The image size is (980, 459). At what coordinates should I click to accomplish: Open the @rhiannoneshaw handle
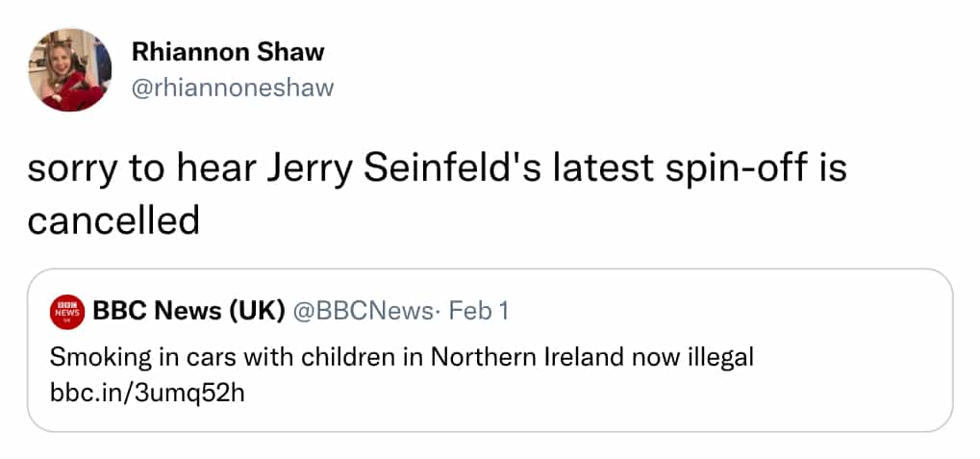pyautogui.click(x=232, y=88)
